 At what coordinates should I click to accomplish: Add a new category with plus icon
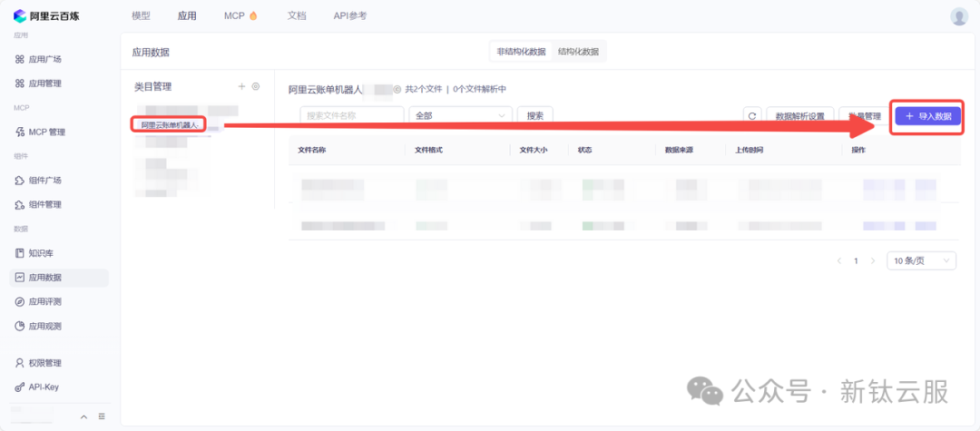click(x=242, y=86)
